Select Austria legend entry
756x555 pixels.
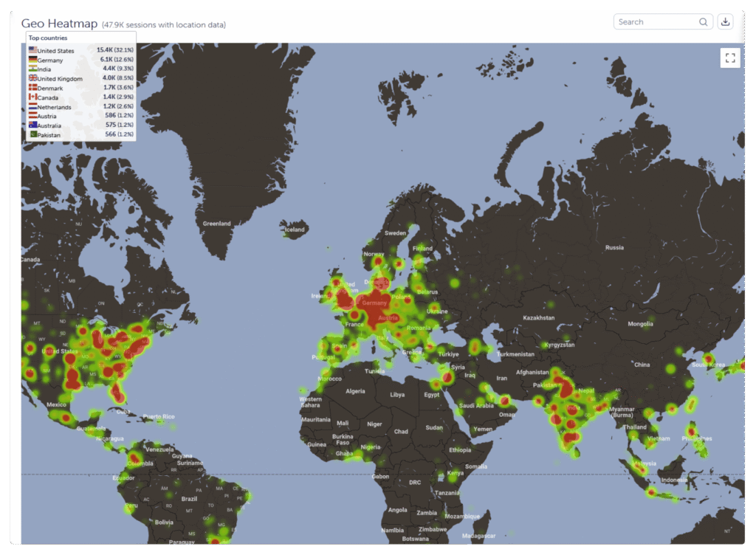pos(81,116)
